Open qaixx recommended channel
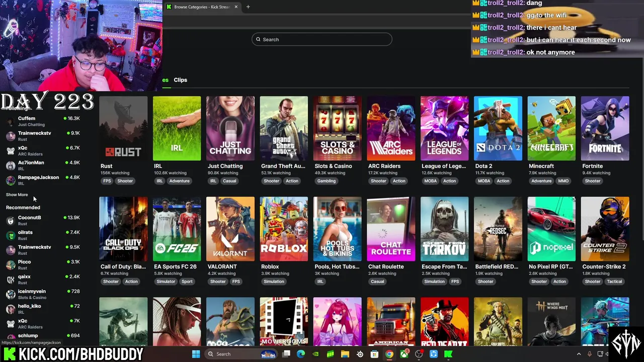Viewport: 644px width, 362px height. 43,279
